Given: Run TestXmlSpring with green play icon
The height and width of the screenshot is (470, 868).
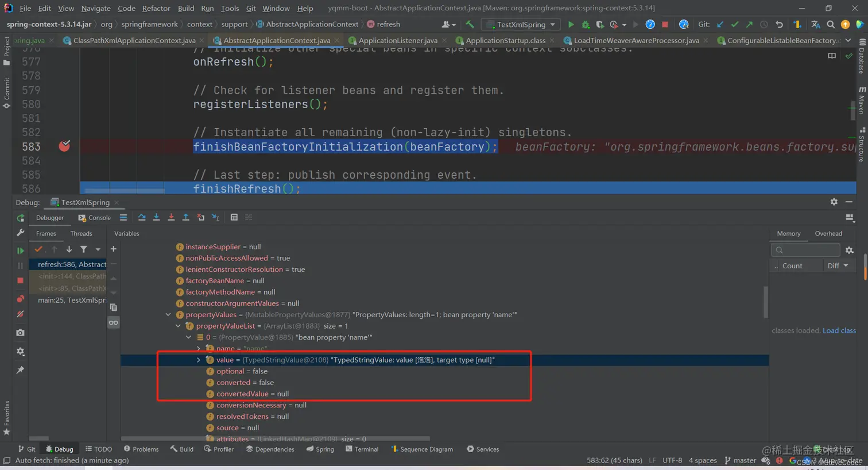Looking at the screenshot, I should coord(571,24).
